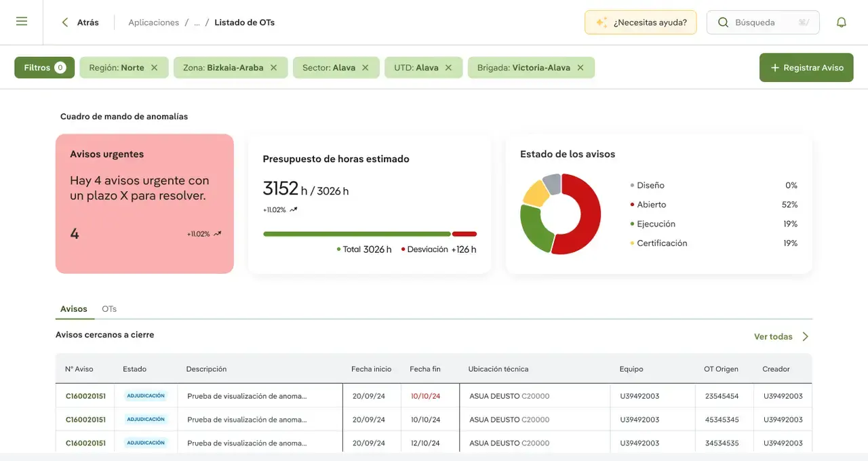Screen dimensions: 868x461
Task: Remove the Zona: Bizkaia-Araba filter
Action: (274, 68)
